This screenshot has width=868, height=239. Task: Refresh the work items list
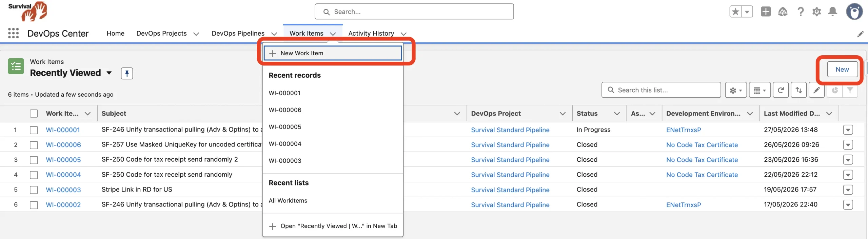point(781,90)
